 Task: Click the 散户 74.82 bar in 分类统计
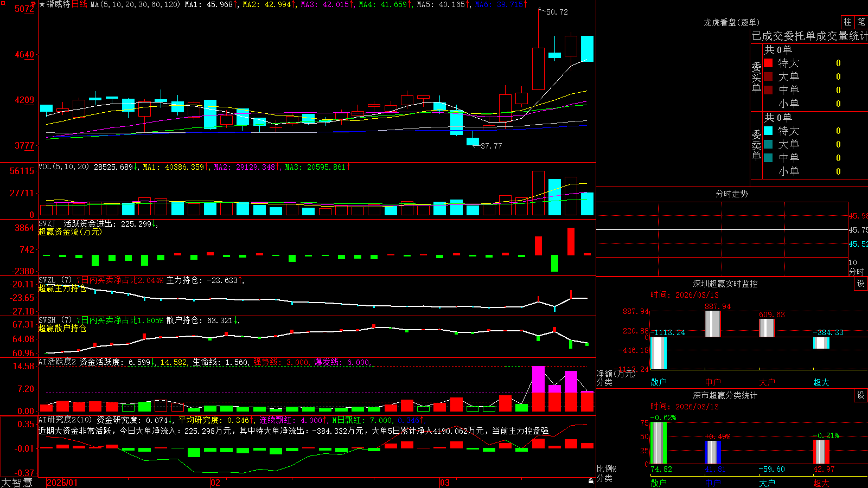pos(659,443)
